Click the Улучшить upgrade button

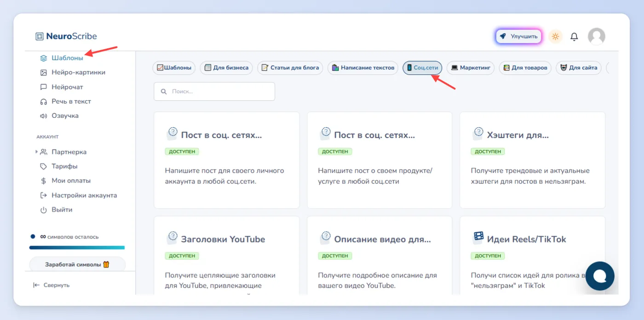click(x=519, y=36)
